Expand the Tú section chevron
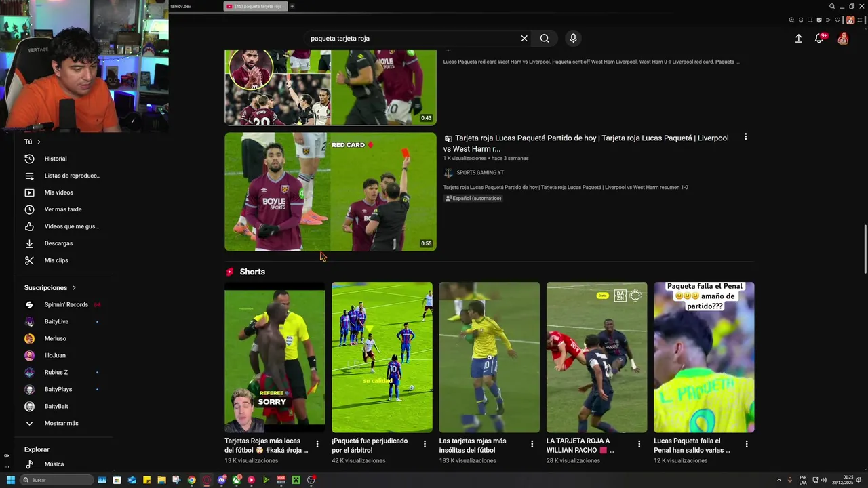 tap(39, 142)
